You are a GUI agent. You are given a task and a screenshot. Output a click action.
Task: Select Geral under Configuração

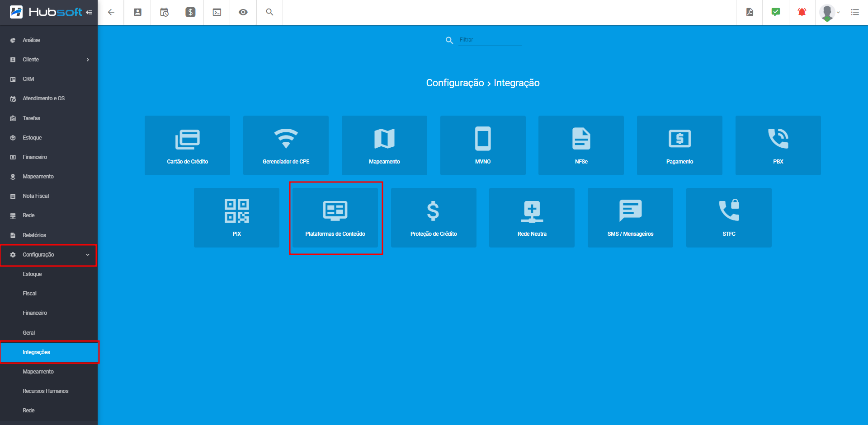tap(49, 333)
